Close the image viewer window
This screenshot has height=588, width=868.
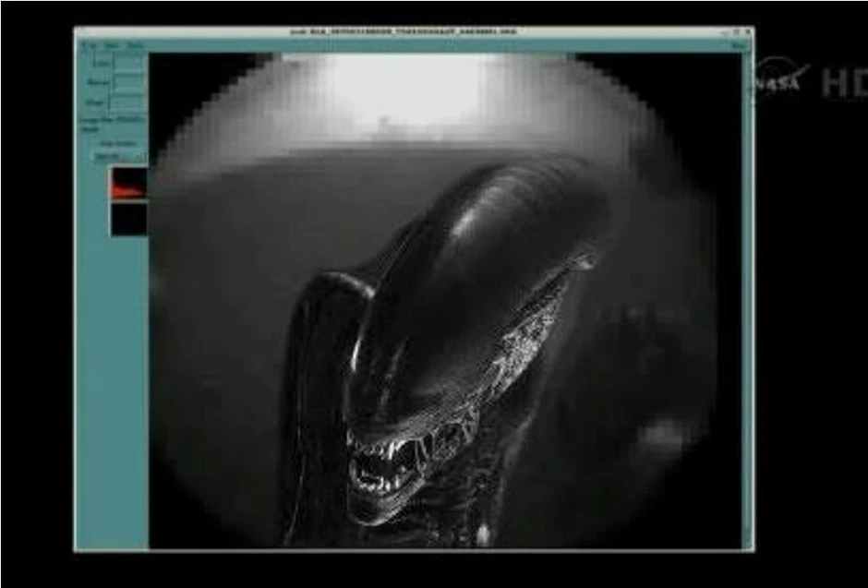(x=746, y=31)
